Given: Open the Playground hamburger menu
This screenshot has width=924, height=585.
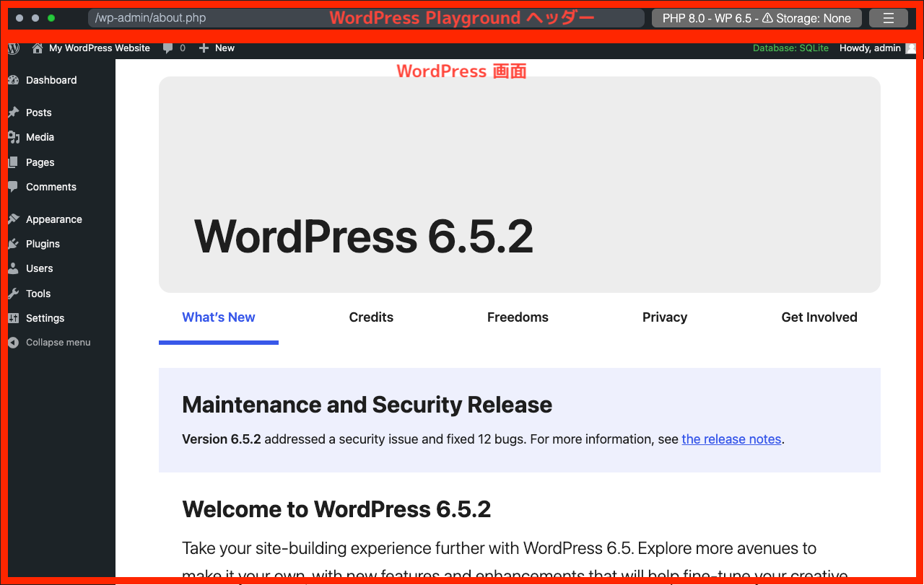Looking at the screenshot, I should tap(889, 18).
